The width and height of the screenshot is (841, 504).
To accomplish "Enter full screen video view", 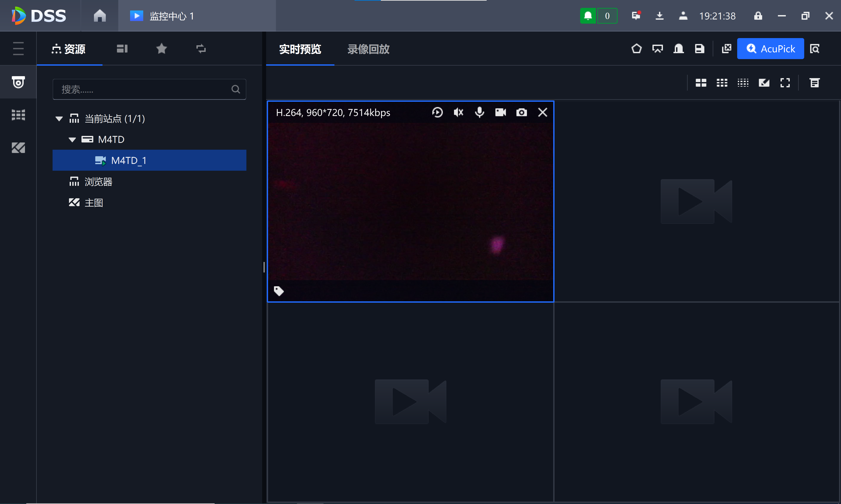I will (x=785, y=83).
